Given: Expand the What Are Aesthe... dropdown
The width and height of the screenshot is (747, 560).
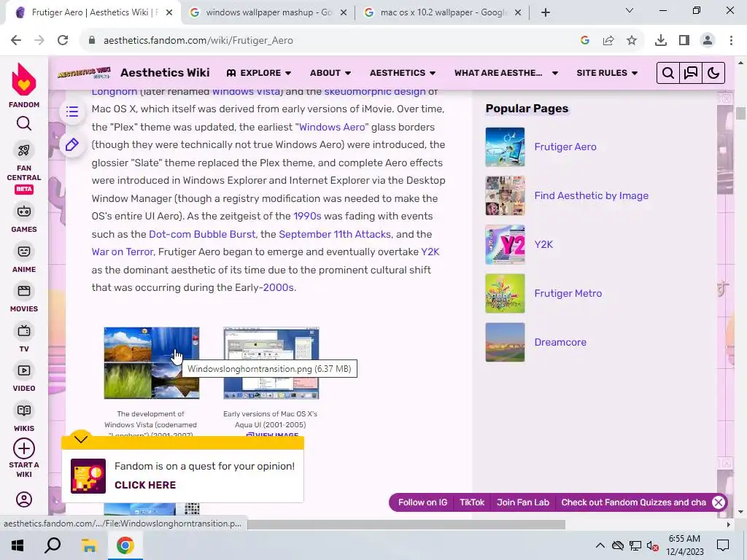Looking at the screenshot, I should [x=506, y=73].
